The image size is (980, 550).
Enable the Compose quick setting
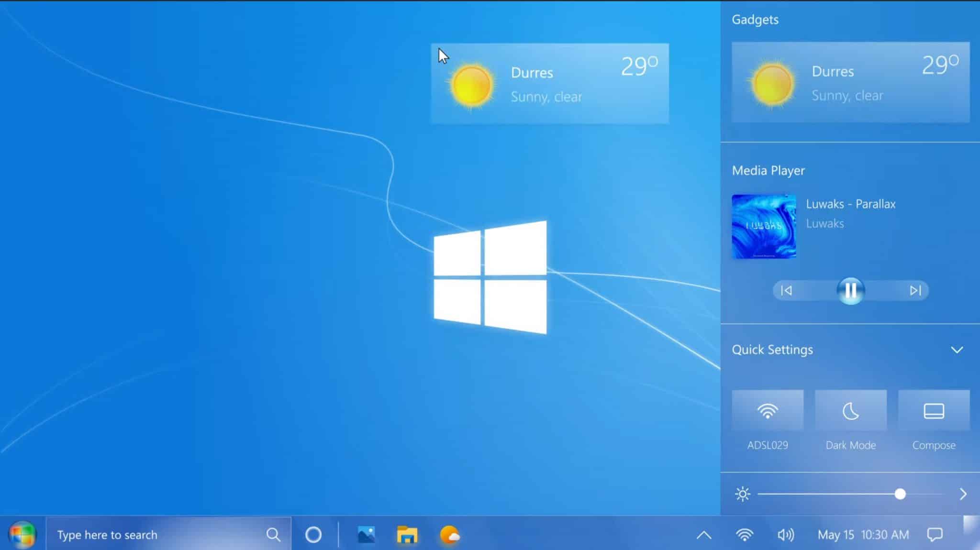(934, 410)
